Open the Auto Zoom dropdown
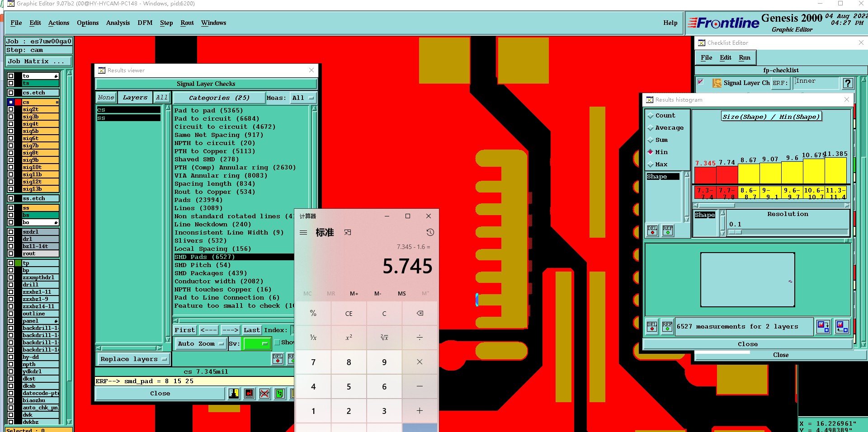Screen dimensions: 868x432 coord(201,343)
